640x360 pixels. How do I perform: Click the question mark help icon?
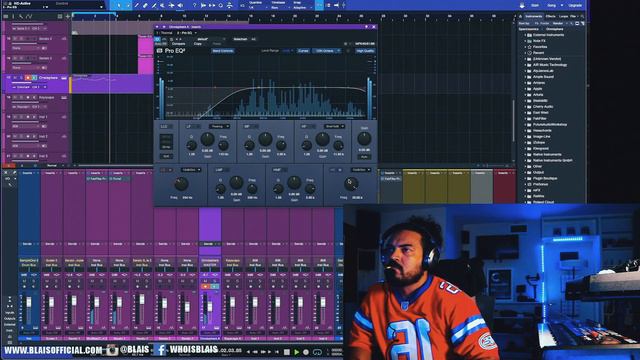pyautogui.click(x=194, y=5)
